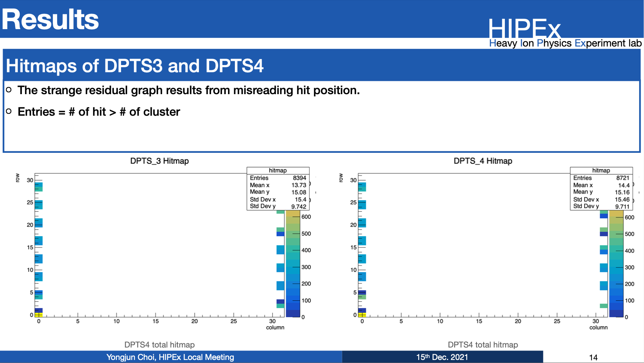
Task: Click the Std Dev y value 9.742
Action: (x=299, y=206)
